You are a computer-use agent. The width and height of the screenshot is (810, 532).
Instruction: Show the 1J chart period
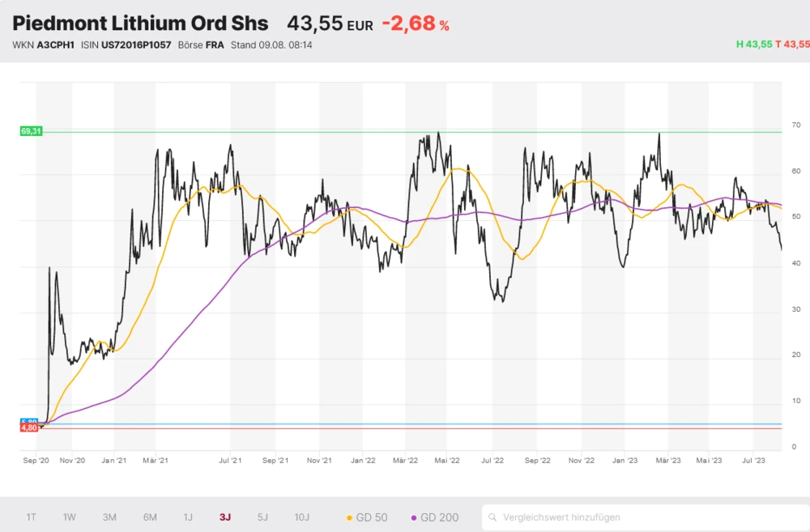coord(188,517)
